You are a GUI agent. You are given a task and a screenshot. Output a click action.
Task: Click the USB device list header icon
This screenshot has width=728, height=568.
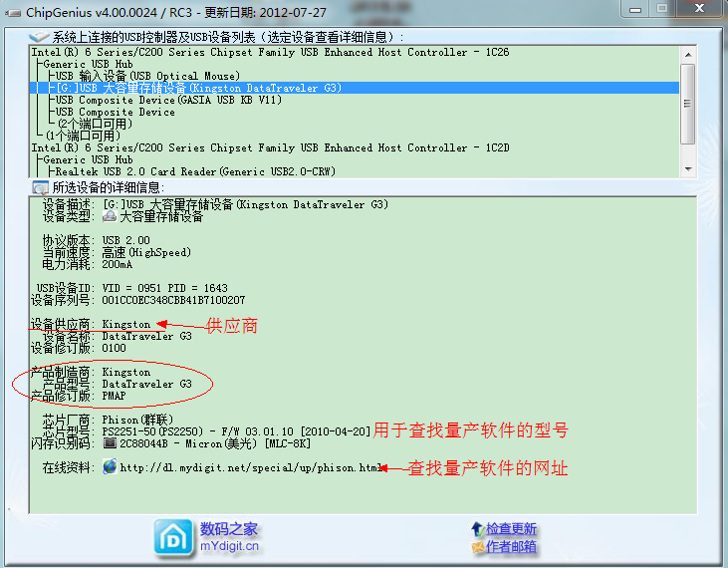[39, 36]
